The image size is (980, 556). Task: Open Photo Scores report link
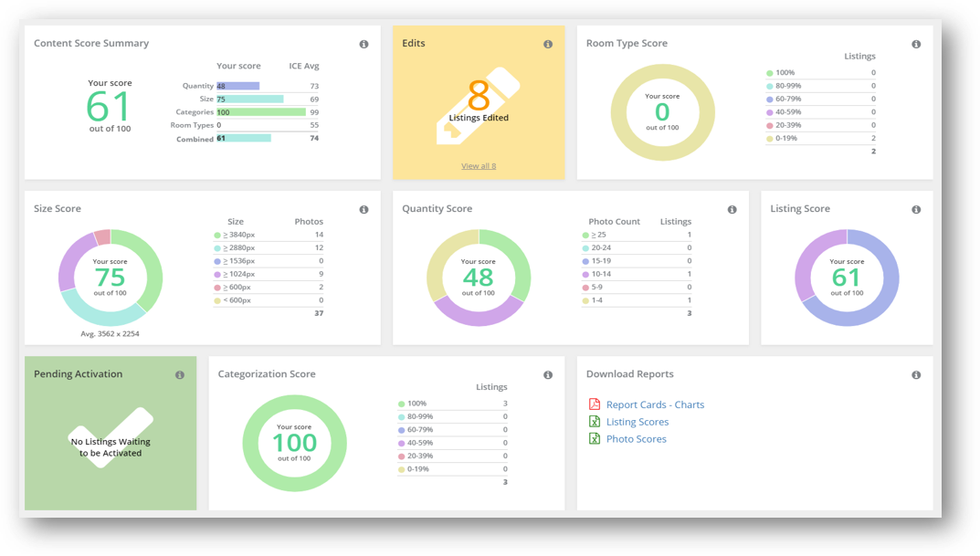coord(637,439)
